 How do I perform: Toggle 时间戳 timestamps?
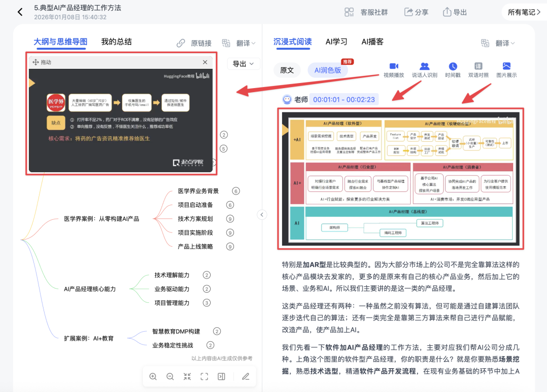[x=453, y=70]
